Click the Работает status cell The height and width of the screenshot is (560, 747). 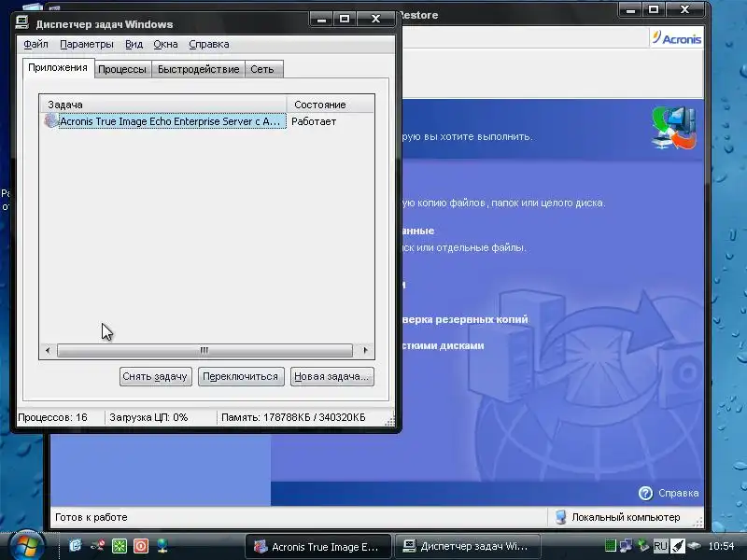[314, 121]
